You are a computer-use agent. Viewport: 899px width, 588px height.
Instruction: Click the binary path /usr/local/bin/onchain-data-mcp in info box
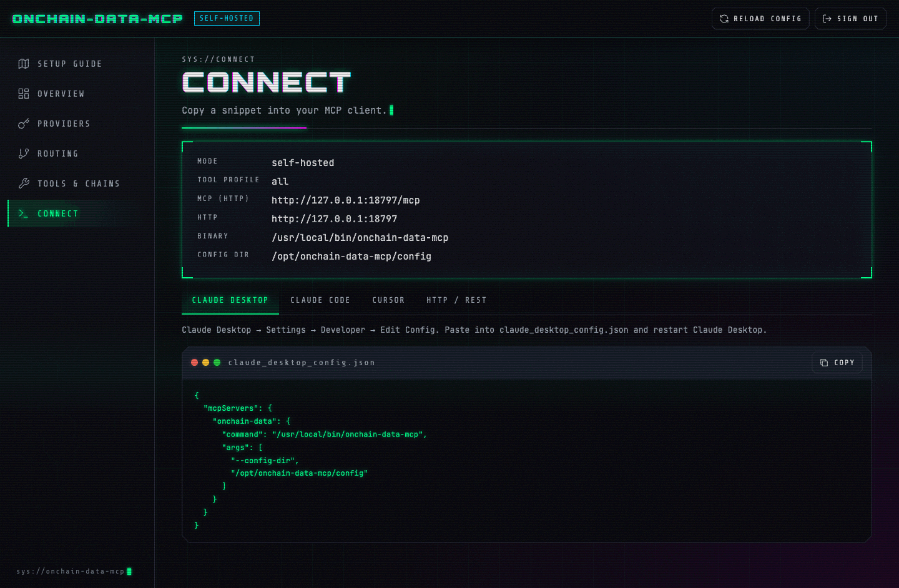tap(360, 238)
